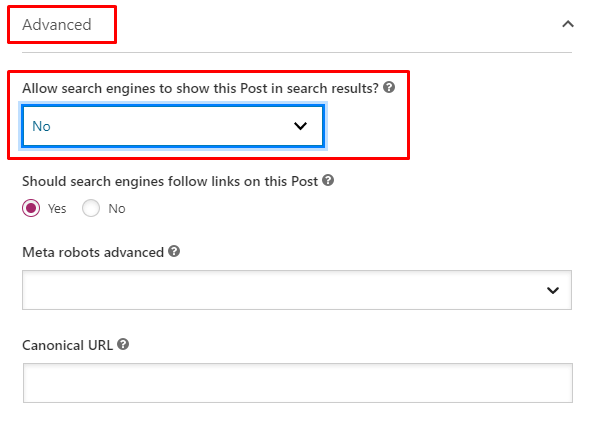Screen dimensions: 591x423
Task: Select No radio for following links
Action: 91,208
